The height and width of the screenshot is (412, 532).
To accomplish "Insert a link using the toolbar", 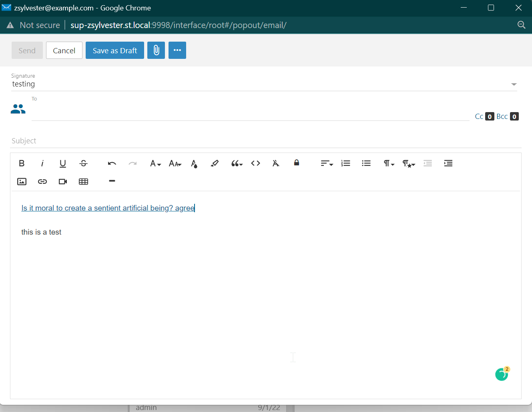I will (x=42, y=182).
